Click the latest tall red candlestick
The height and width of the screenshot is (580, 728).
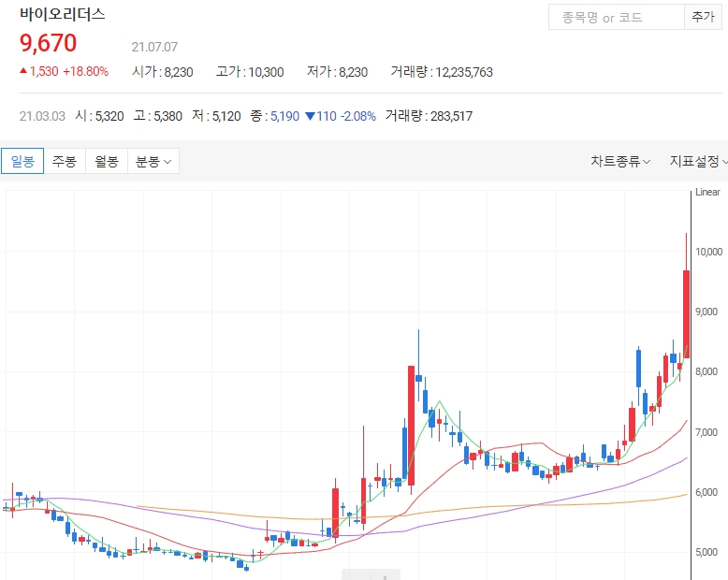(686, 314)
